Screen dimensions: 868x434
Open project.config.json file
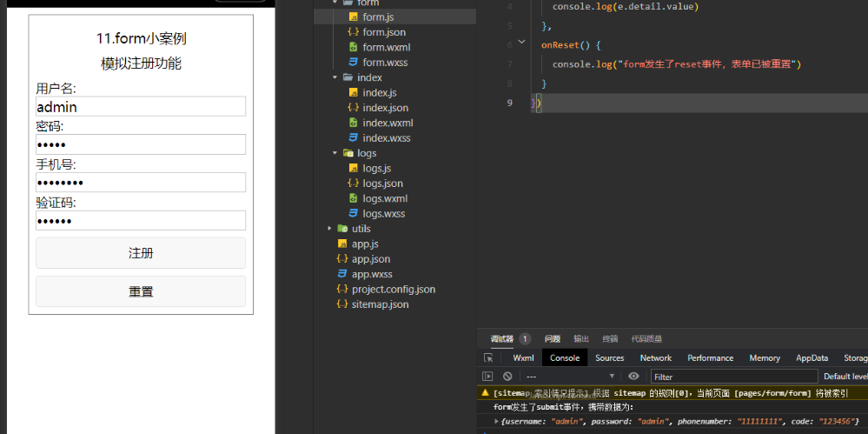click(394, 289)
